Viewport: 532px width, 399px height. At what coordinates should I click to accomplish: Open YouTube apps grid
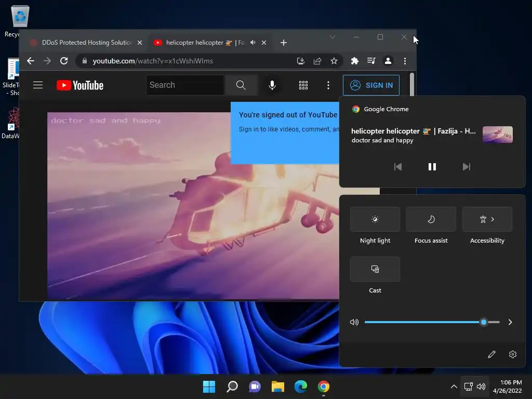303,85
